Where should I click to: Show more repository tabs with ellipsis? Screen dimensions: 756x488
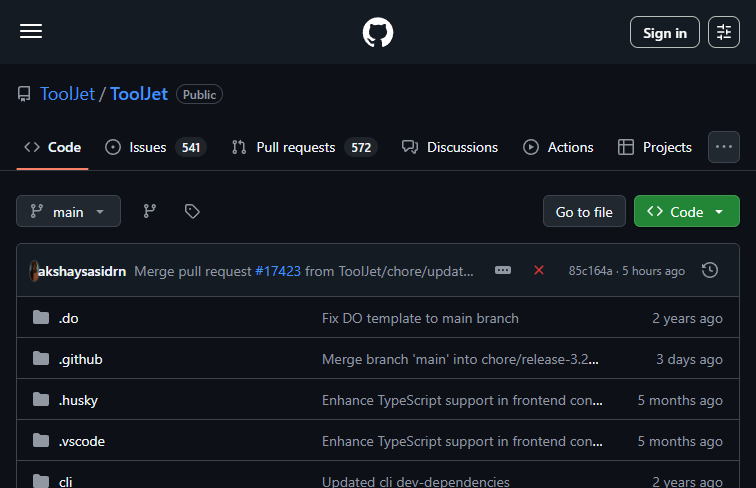click(724, 147)
